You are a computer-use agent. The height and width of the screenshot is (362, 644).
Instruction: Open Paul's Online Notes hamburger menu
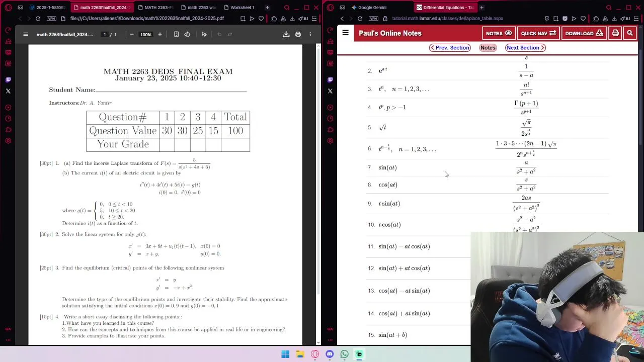(346, 33)
